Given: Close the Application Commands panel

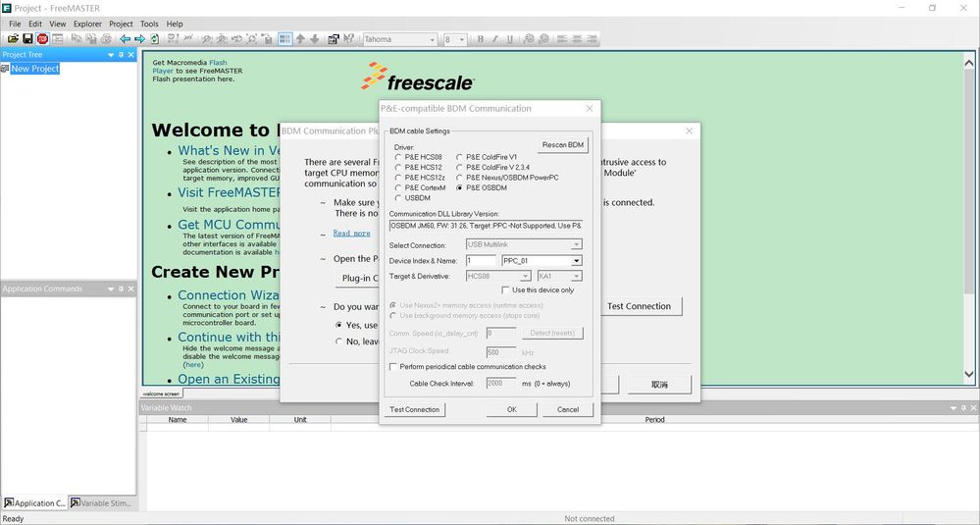Looking at the screenshot, I should click(x=131, y=289).
